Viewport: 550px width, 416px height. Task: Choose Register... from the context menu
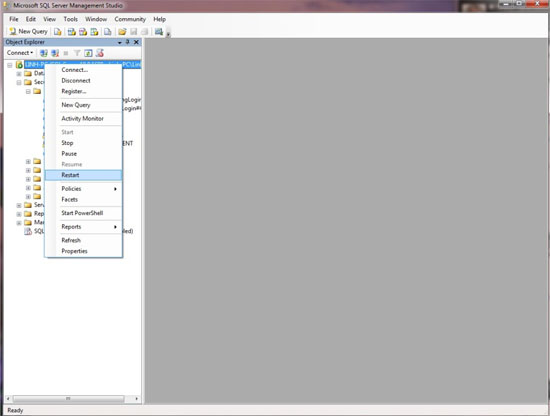click(x=83, y=92)
